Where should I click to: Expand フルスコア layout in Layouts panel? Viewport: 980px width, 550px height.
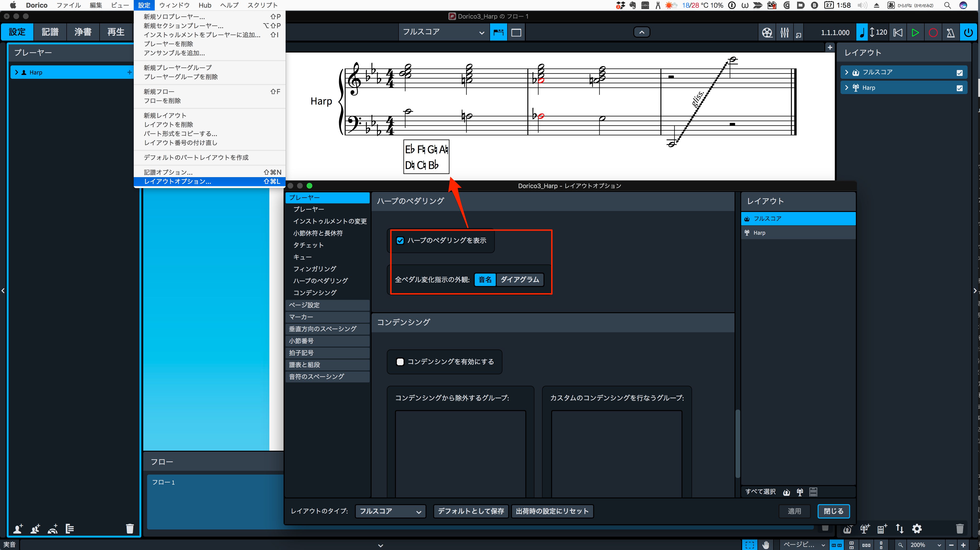pos(847,72)
